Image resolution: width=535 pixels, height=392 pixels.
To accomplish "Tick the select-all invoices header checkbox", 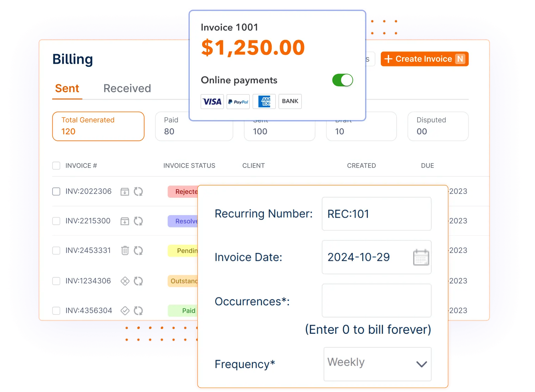I will (x=56, y=166).
